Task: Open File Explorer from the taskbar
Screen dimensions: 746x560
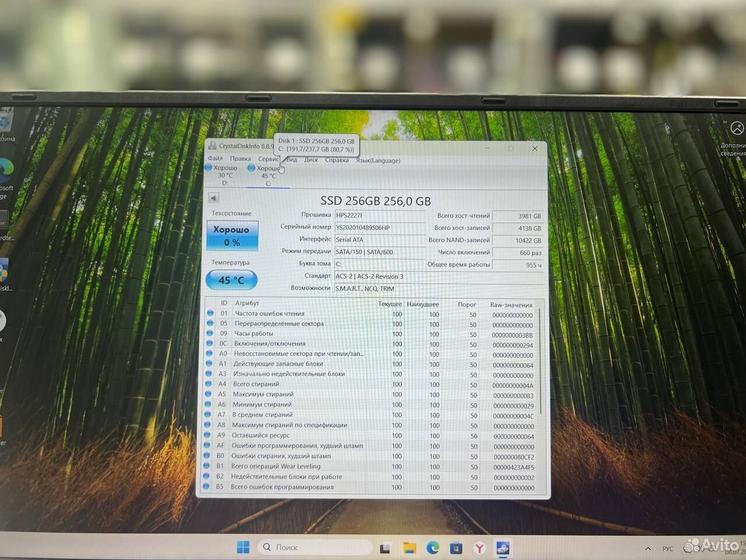Action: [x=409, y=549]
